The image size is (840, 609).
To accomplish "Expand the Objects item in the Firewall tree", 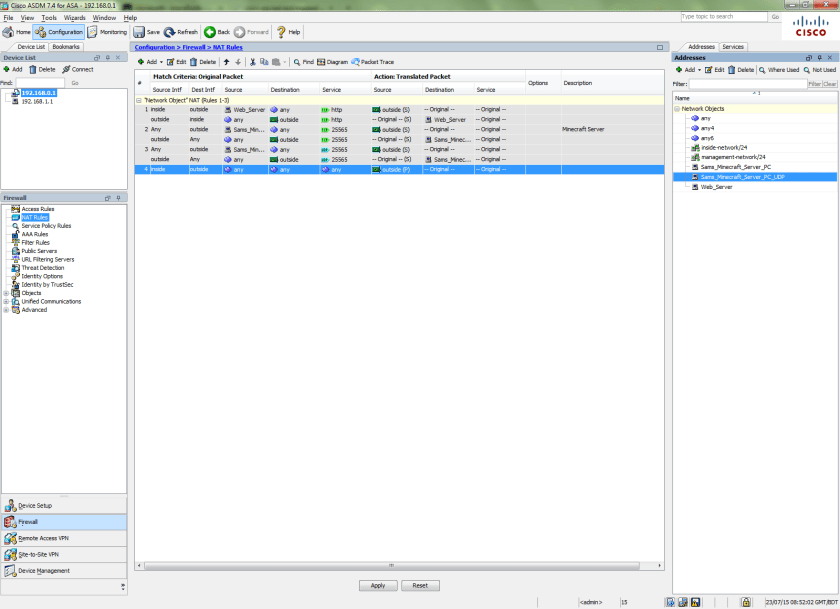I will coord(8,291).
